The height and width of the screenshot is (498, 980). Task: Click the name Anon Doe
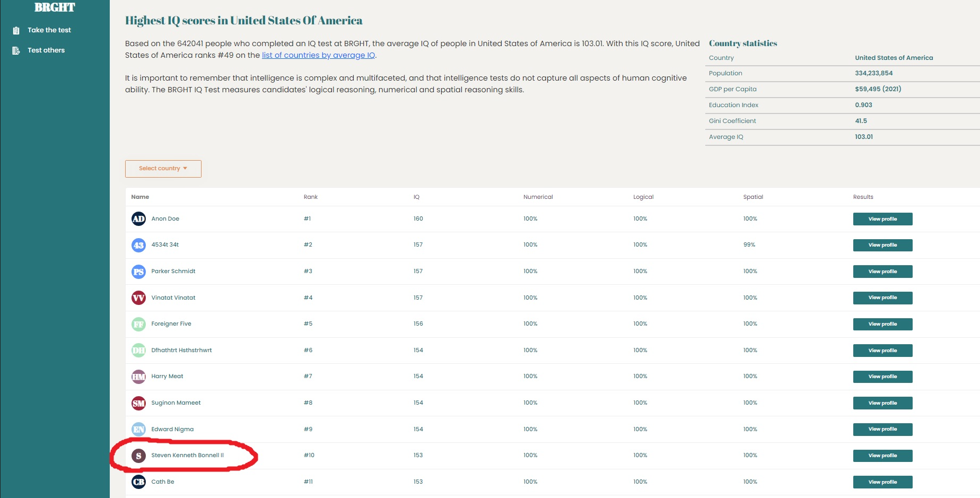point(165,219)
